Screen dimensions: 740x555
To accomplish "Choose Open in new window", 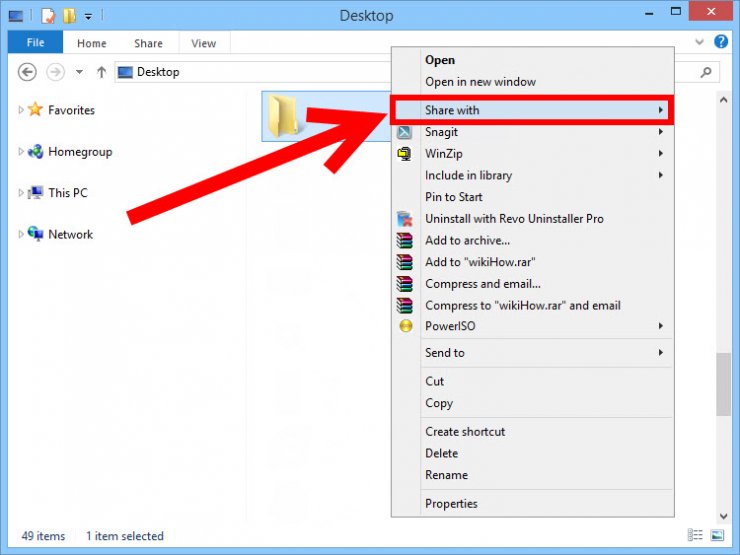I will (x=532, y=82).
